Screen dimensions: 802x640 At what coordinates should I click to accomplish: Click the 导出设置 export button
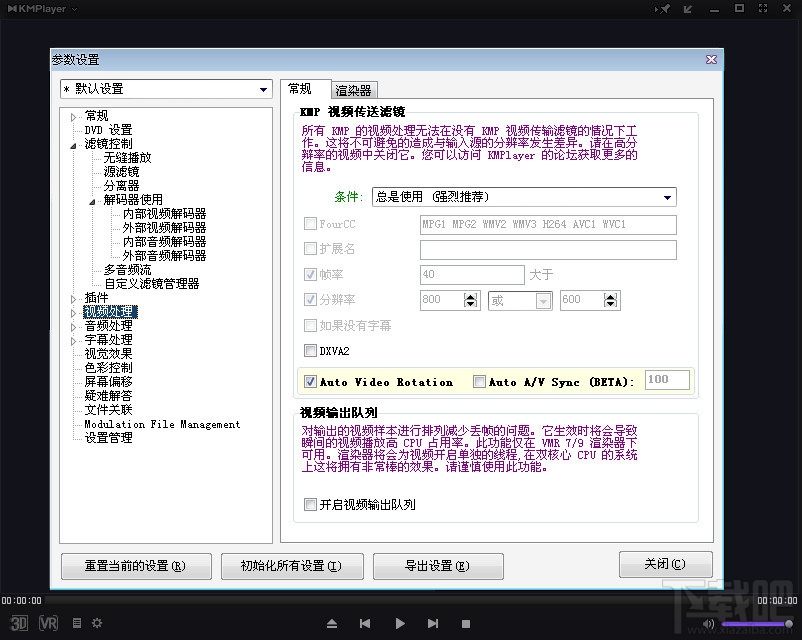438,566
